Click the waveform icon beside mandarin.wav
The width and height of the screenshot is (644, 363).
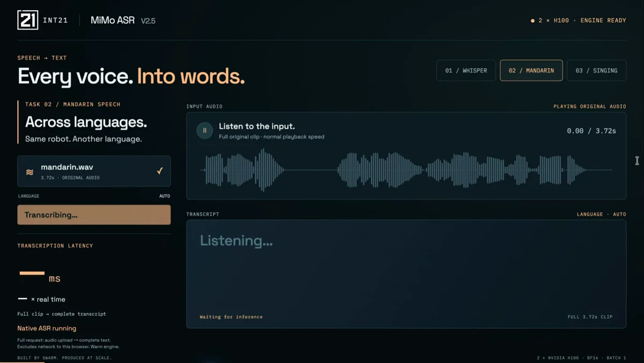coord(30,172)
